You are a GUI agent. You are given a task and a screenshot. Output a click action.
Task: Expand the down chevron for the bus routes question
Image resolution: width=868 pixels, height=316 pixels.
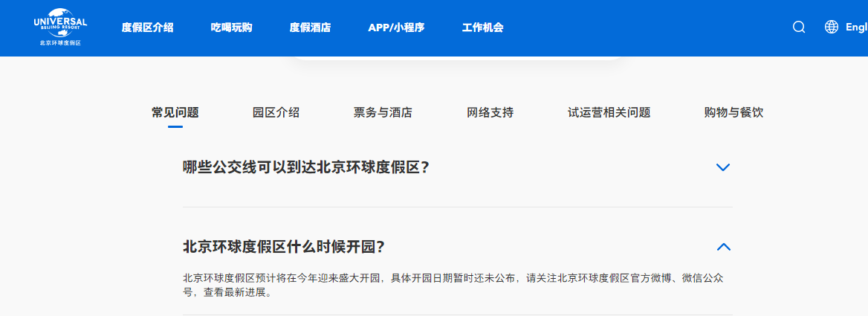tap(722, 167)
